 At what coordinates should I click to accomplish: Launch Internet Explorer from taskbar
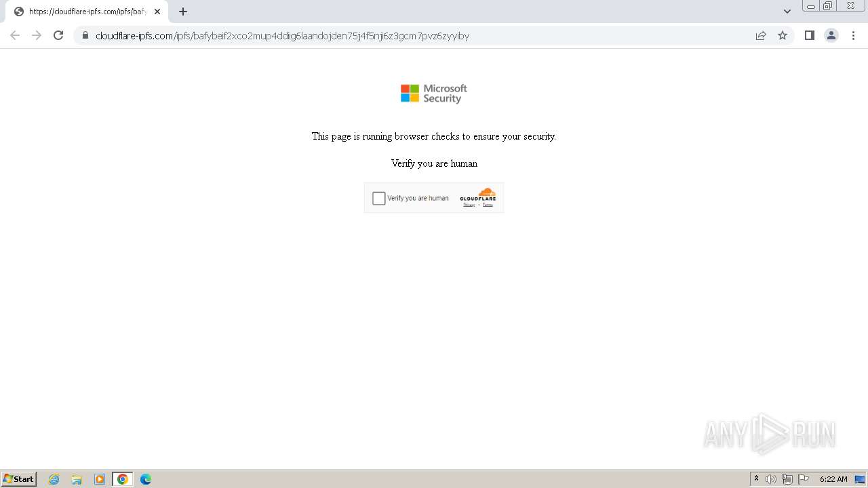point(54,479)
